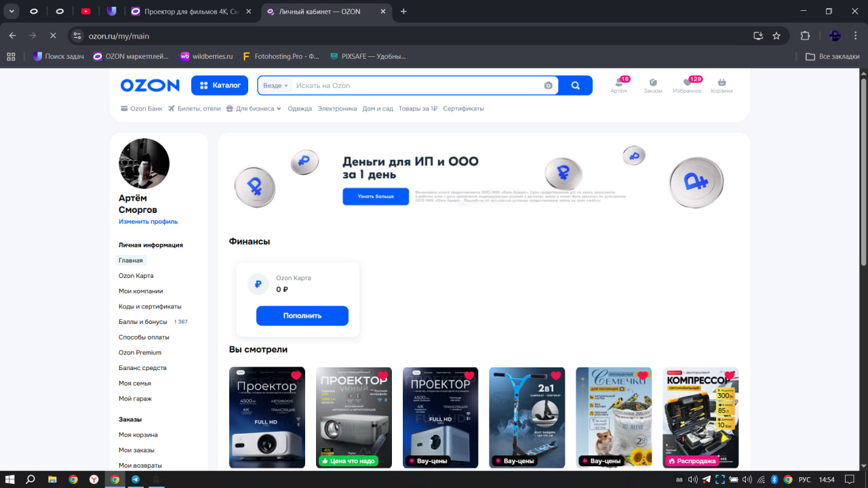Switch keyboard language РУС in the tray
The image size is (868, 488).
(804, 479)
